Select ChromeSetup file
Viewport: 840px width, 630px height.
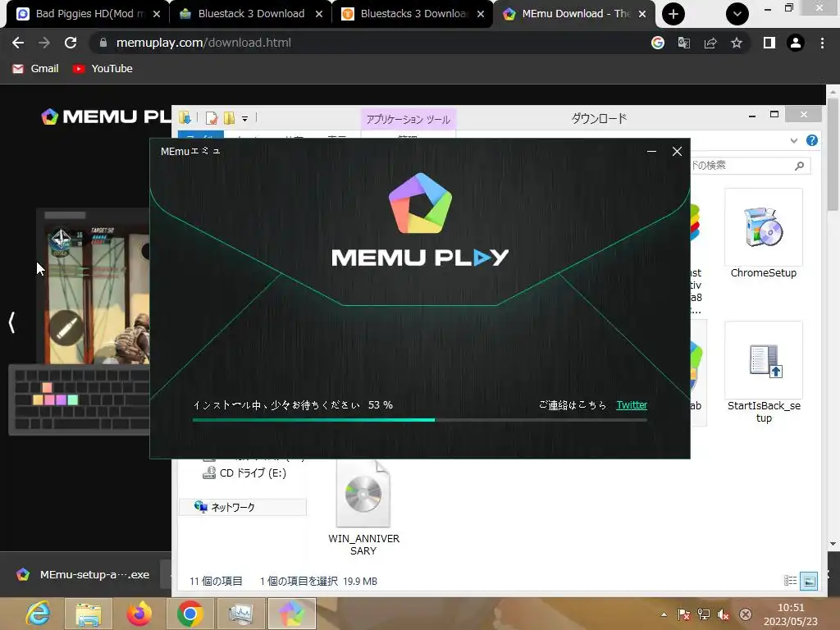(764, 234)
